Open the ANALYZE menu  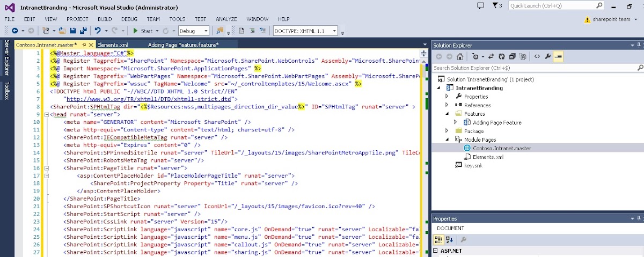tap(226, 19)
